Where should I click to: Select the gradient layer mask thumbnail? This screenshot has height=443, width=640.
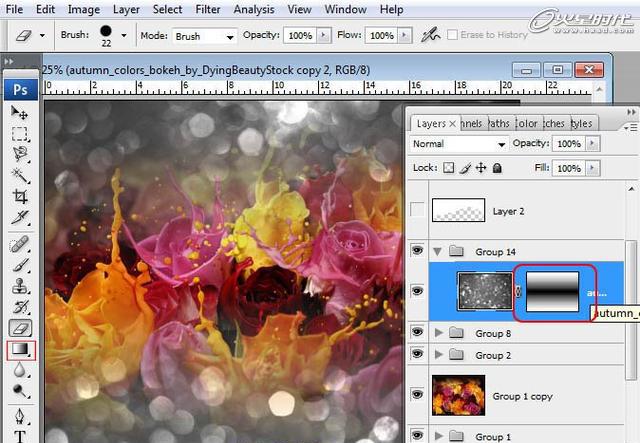552,292
